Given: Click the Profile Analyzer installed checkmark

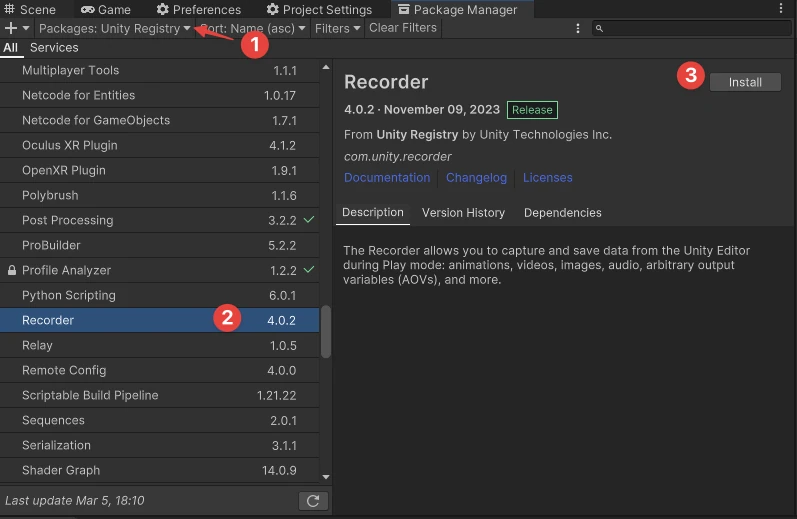Looking at the screenshot, I should click(309, 269).
